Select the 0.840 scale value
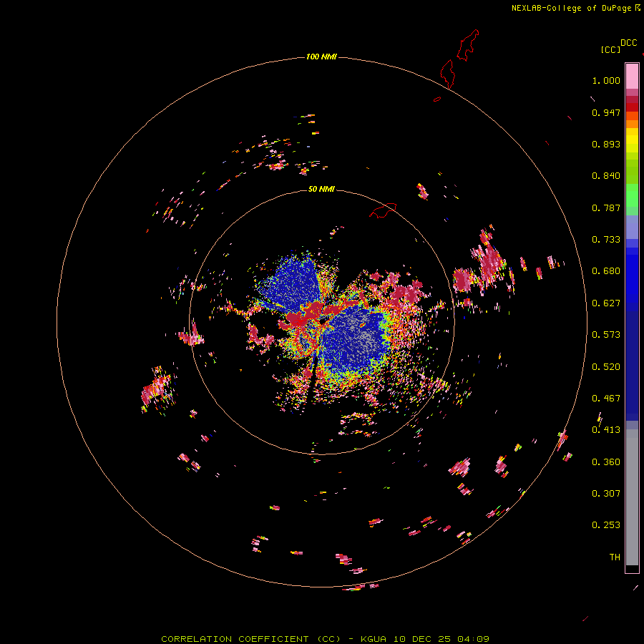644x644 pixels. 606,176
